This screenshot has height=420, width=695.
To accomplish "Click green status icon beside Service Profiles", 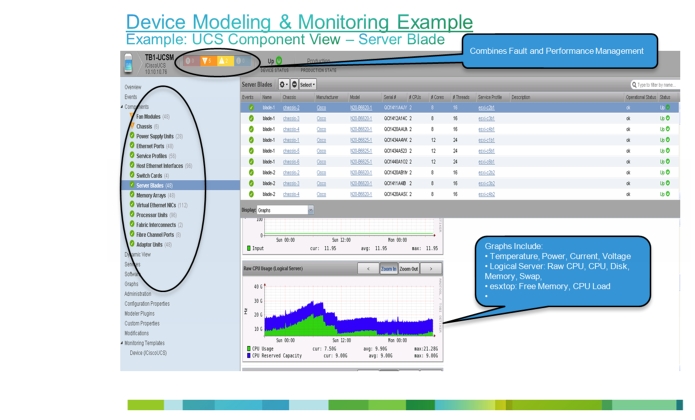I will (x=132, y=155).
